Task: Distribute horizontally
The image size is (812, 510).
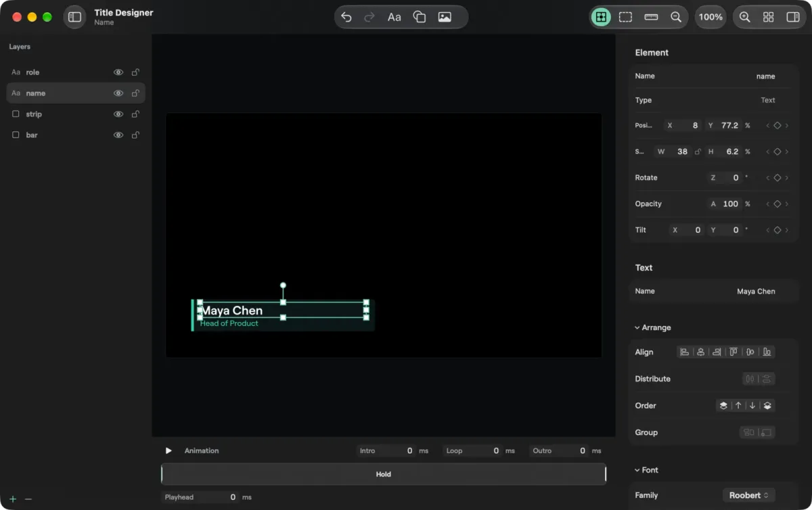Action: 750,379
